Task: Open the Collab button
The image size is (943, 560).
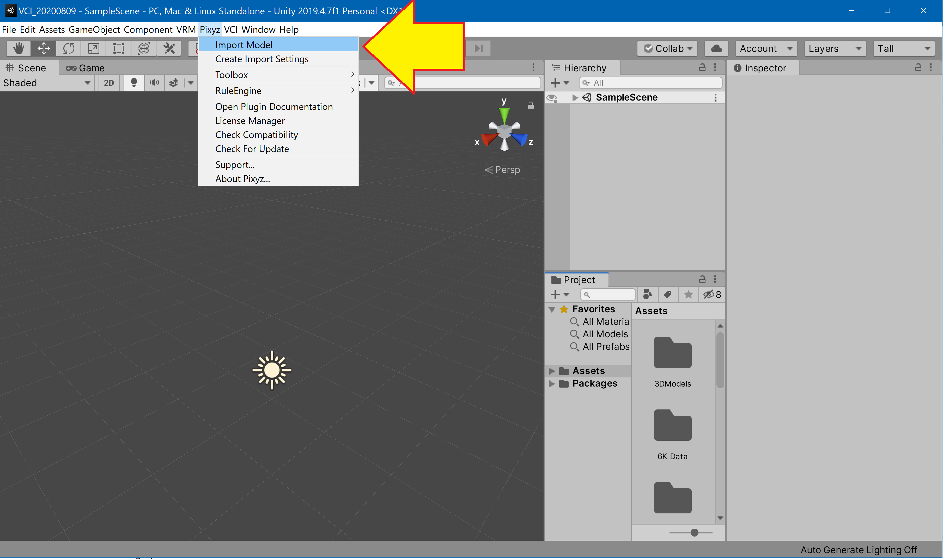Action: pos(667,48)
